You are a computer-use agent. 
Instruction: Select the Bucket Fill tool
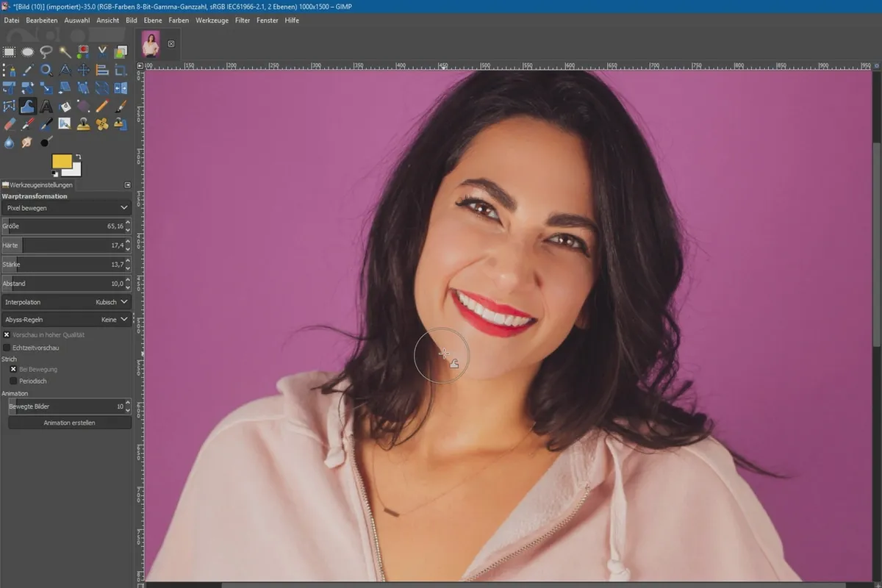tap(65, 107)
